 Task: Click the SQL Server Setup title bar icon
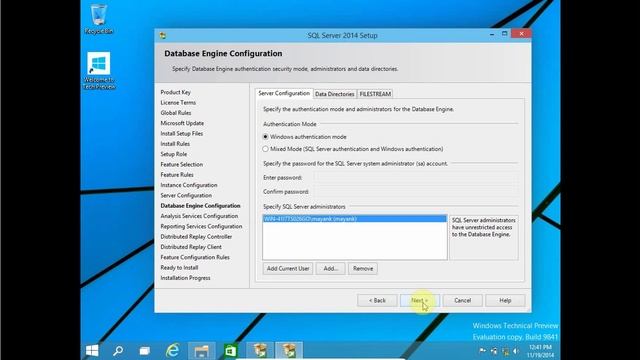click(163, 36)
